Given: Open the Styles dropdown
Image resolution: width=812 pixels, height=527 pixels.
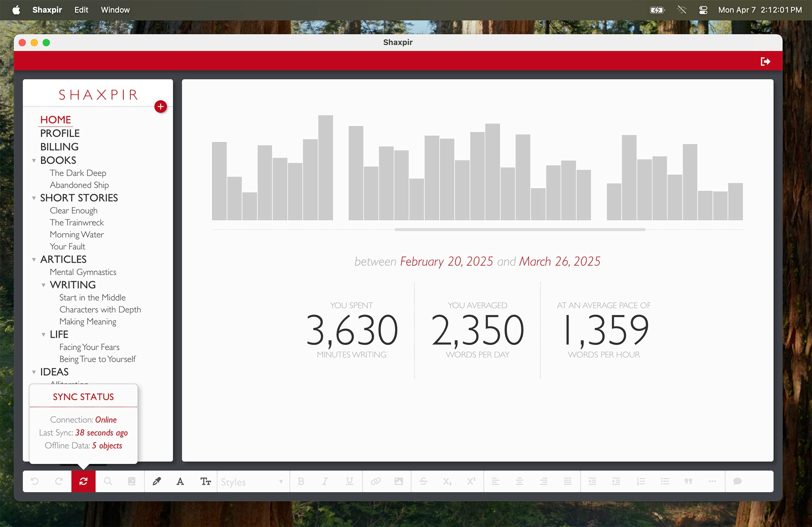Looking at the screenshot, I should tap(253, 482).
